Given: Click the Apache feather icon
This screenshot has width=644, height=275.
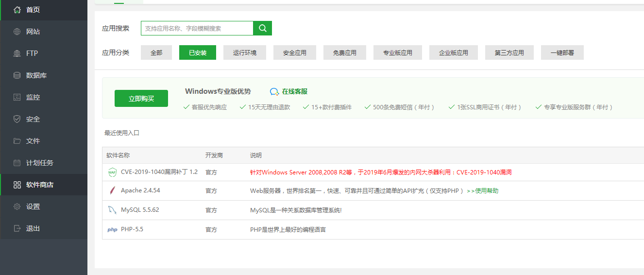Looking at the screenshot, I should [112, 190].
